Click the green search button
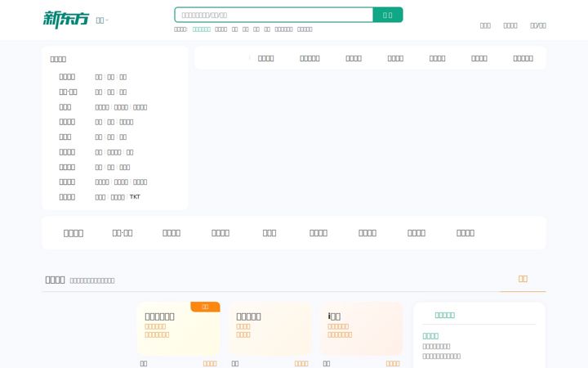This screenshot has height=368, width=588. (x=388, y=15)
